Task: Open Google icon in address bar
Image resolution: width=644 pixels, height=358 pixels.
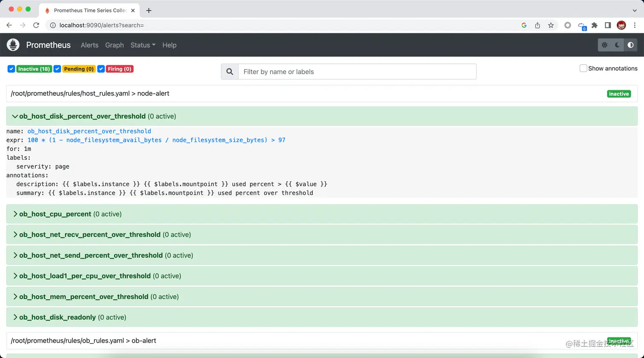Action: [524, 25]
